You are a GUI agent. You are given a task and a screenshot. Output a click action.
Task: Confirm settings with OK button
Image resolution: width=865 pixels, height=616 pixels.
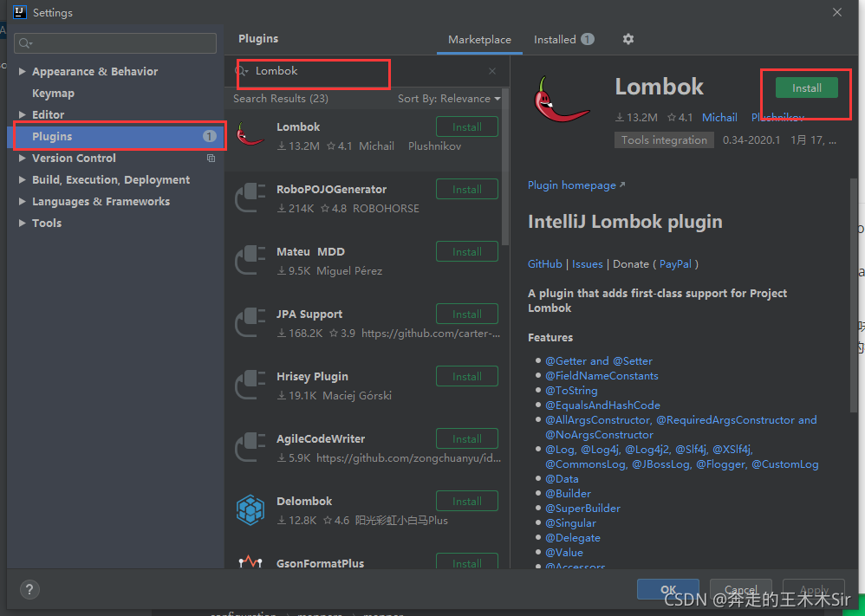pos(667,589)
